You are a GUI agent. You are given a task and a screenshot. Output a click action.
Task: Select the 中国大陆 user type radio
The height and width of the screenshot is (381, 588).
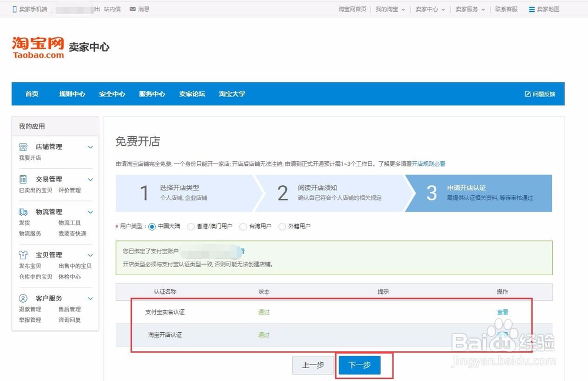[x=152, y=226]
